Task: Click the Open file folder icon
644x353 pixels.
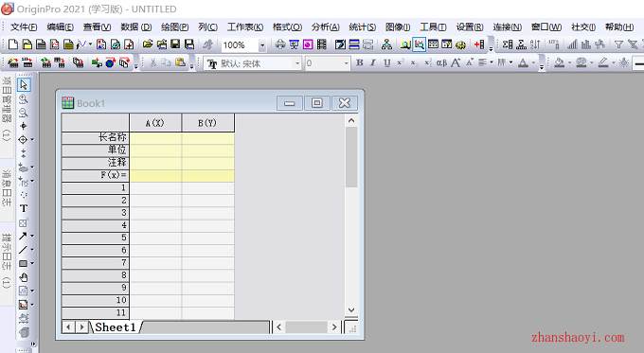Action: pos(148,44)
